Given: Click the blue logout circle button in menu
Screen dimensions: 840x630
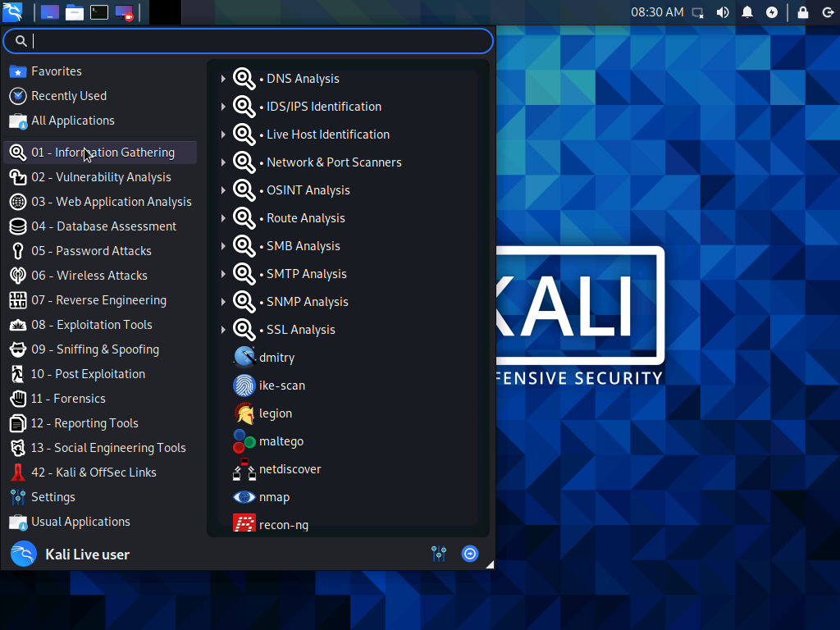Looking at the screenshot, I should 470,554.
